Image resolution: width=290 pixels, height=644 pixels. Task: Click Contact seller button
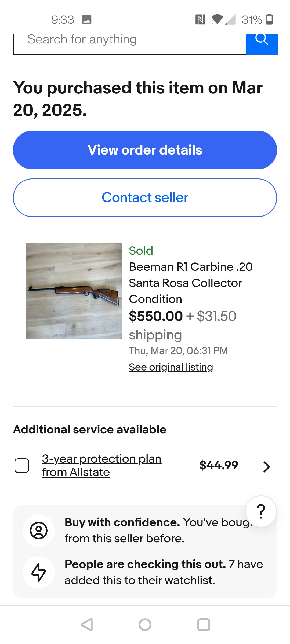click(145, 198)
